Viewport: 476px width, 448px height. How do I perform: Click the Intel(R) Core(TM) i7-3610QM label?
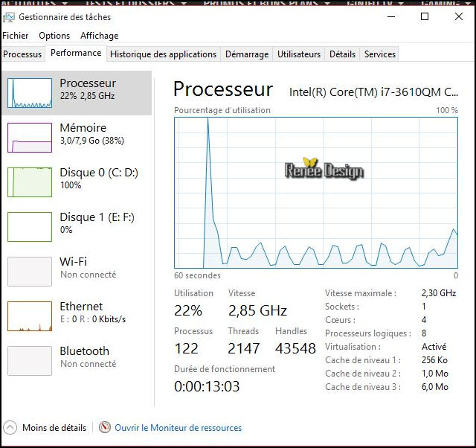pos(373,92)
